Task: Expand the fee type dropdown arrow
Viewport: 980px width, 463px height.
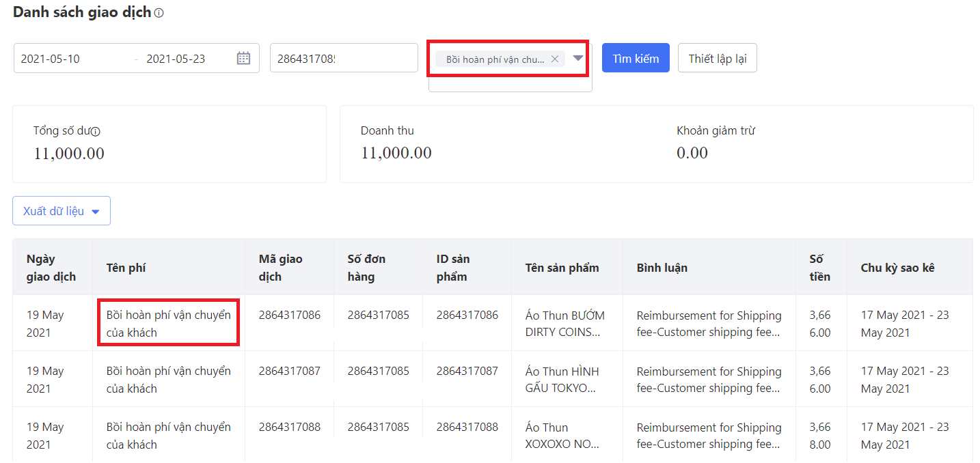Action: point(578,58)
